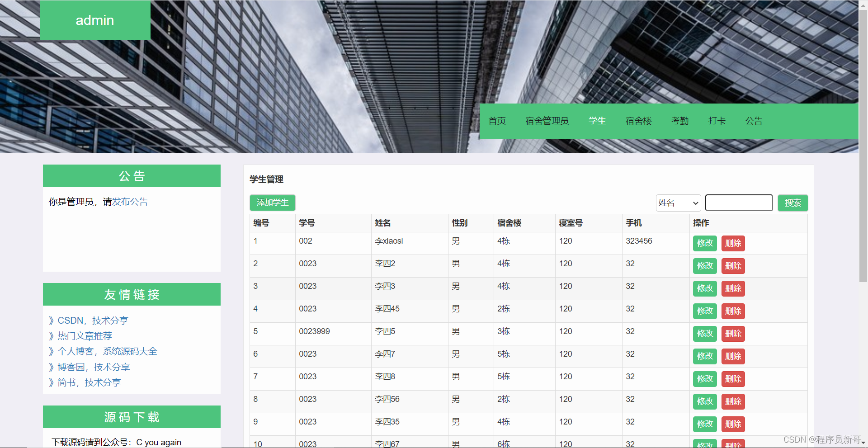
Task: Click the 添加学生 button
Action: (x=273, y=203)
